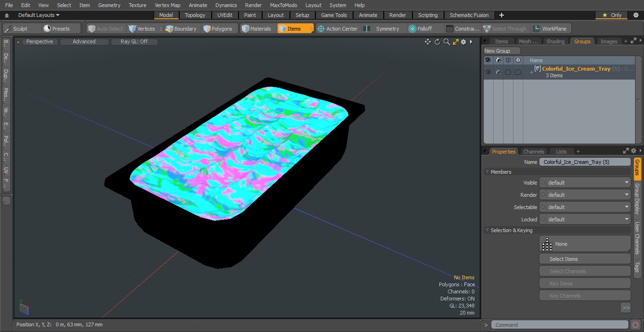Click the shaded cube column header in Groups
This screenshot has width=644, height=332.
coord(518,60)
